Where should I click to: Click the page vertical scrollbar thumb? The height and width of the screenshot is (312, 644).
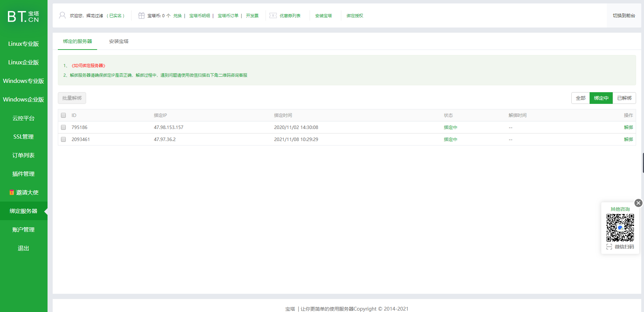[643, 163]
